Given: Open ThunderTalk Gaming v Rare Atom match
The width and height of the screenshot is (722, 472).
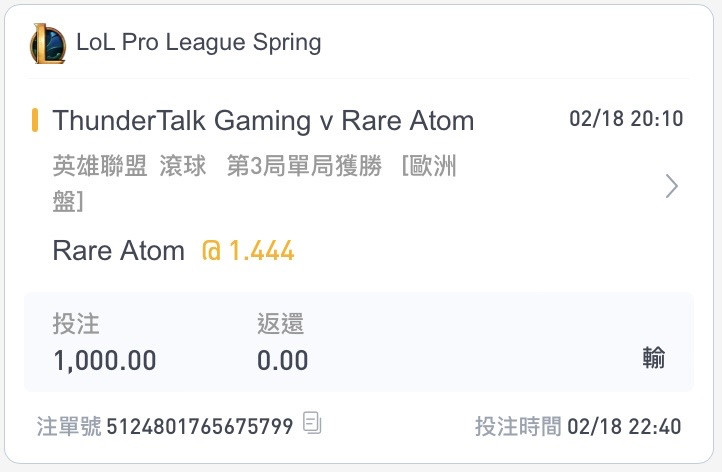Looking at the screenshot, I should pos(263,121).
